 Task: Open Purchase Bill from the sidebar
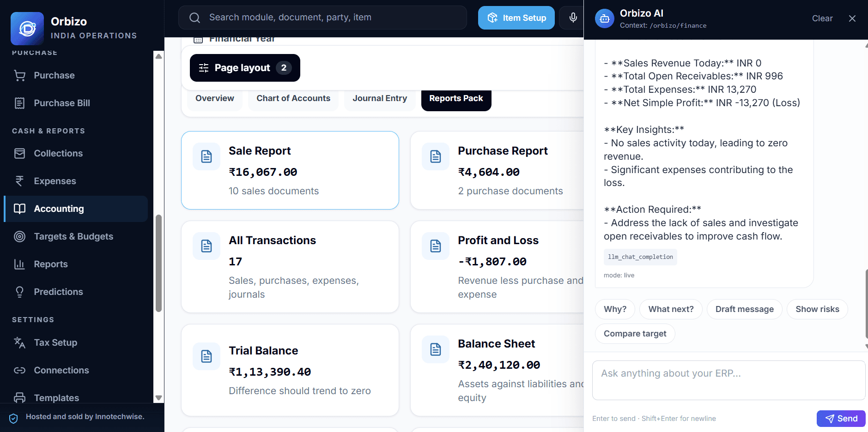coord(76,103)
